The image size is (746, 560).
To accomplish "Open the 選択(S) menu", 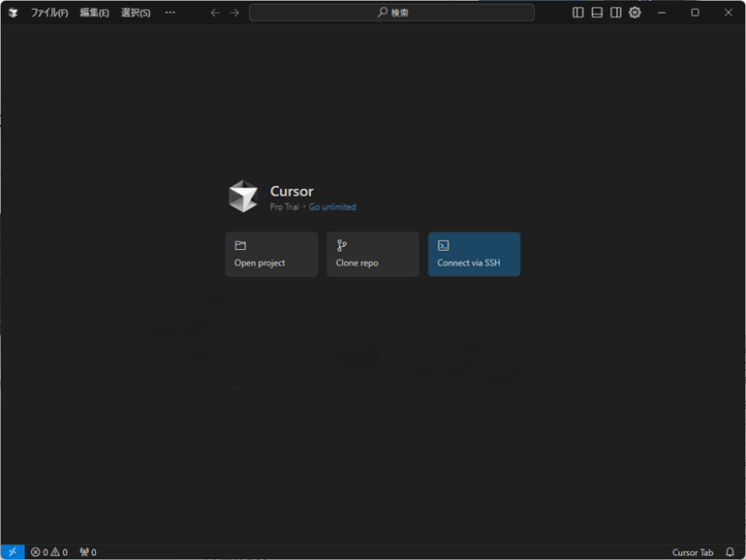I will click(136, 13).
